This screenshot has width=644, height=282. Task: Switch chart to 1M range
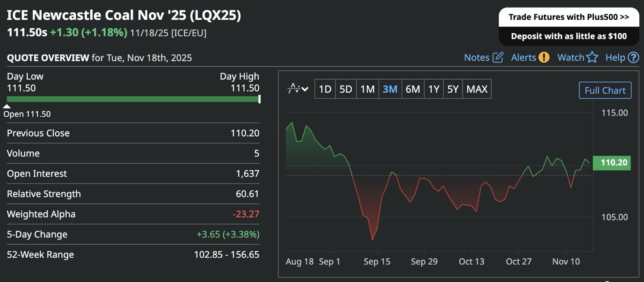[367, 89]
